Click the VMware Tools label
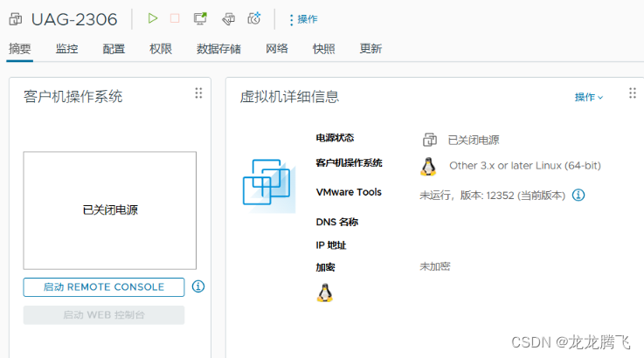This screenshot has height=358, width=644. 349,192
